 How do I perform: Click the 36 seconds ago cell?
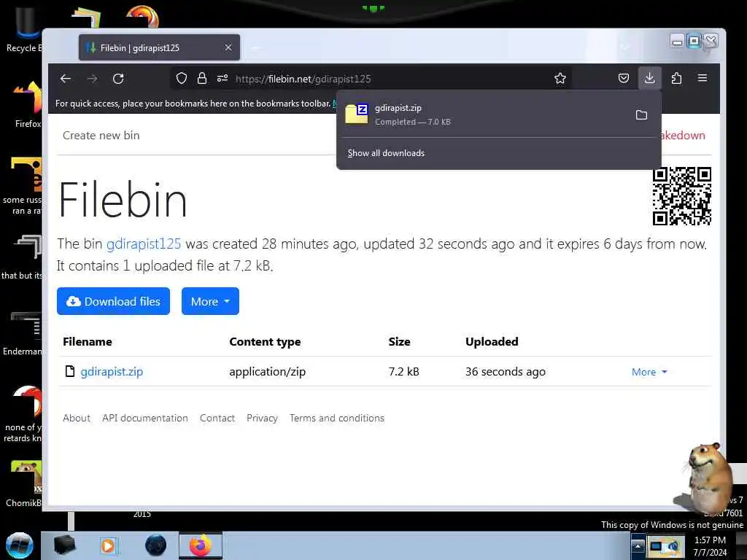click(505, 371)
